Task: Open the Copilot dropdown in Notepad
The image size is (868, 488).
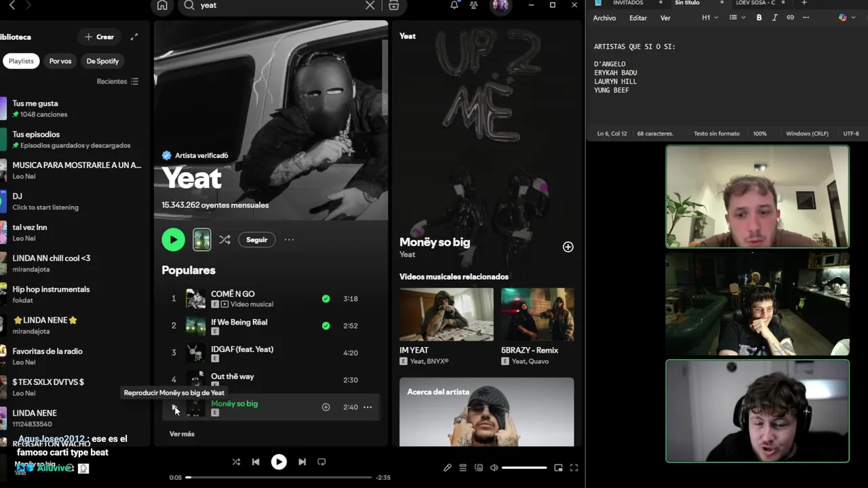Action: [x=846, y=18]
